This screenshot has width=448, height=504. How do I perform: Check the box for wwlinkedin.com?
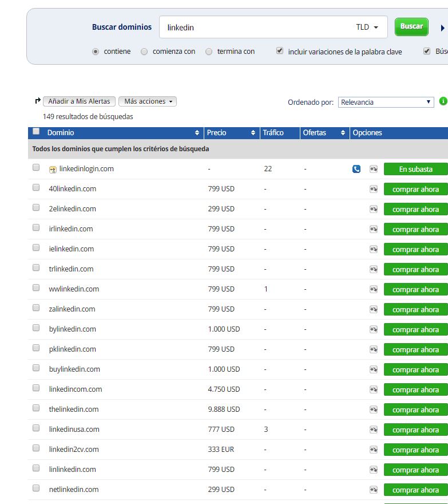[36, 288]
